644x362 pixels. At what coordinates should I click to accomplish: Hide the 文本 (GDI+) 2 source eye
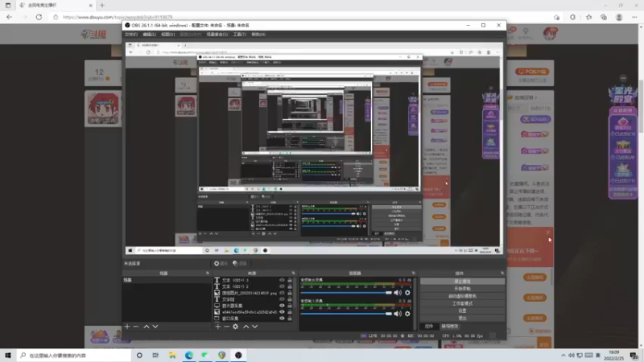pyautogui.click(x=282, y=286)
